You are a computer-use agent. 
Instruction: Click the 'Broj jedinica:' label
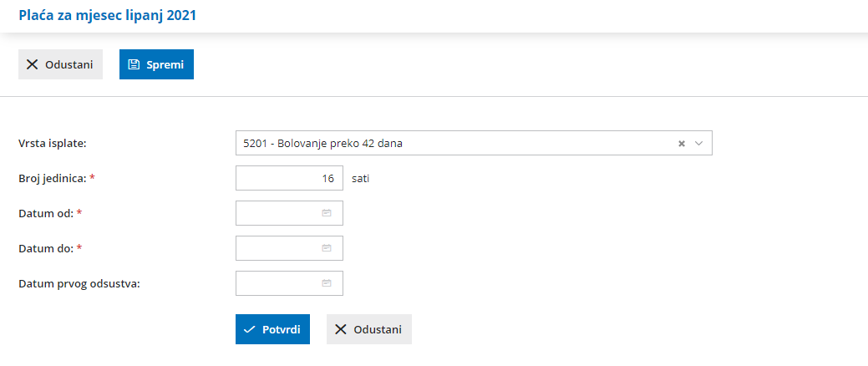[52, 178]
